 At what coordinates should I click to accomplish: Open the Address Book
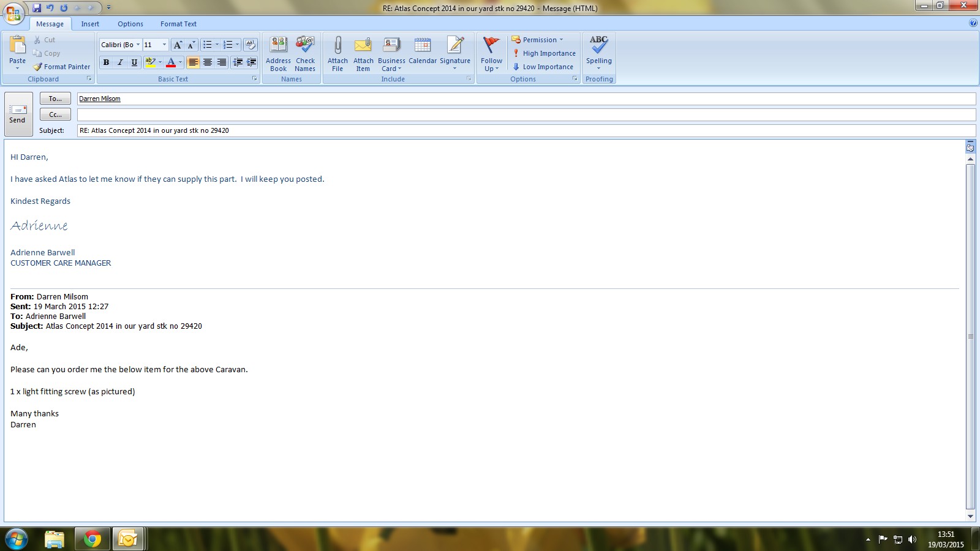point(279,54)
